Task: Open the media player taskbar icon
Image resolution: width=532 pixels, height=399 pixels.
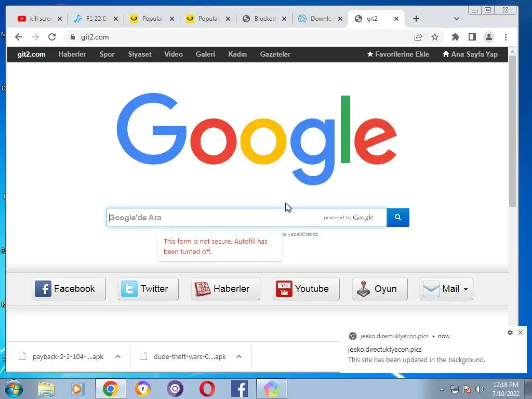Action: click(x=78, y=389)
